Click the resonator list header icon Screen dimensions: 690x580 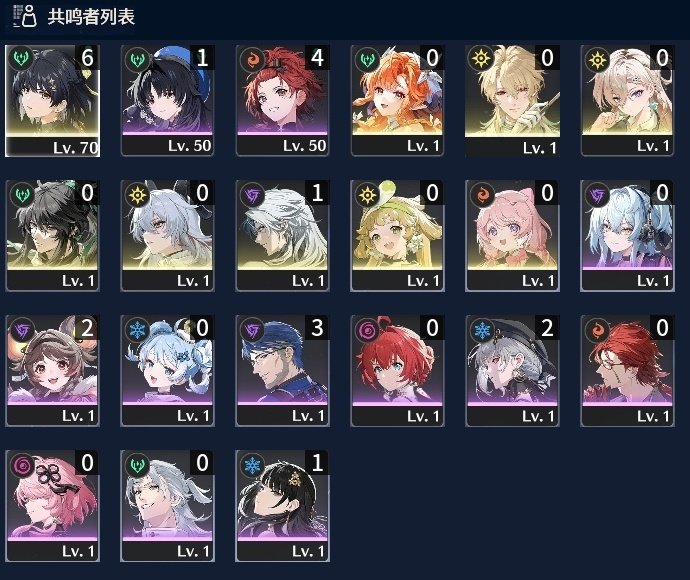(x=25, y=16)
